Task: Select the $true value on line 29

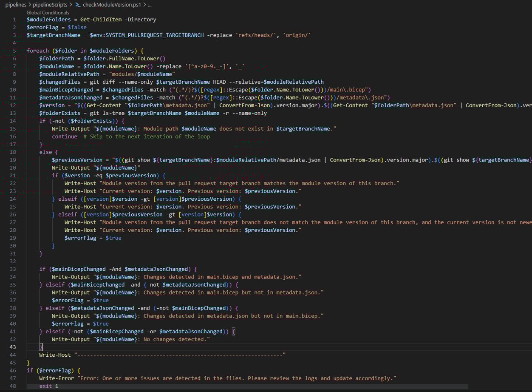Action: (113, 238)
